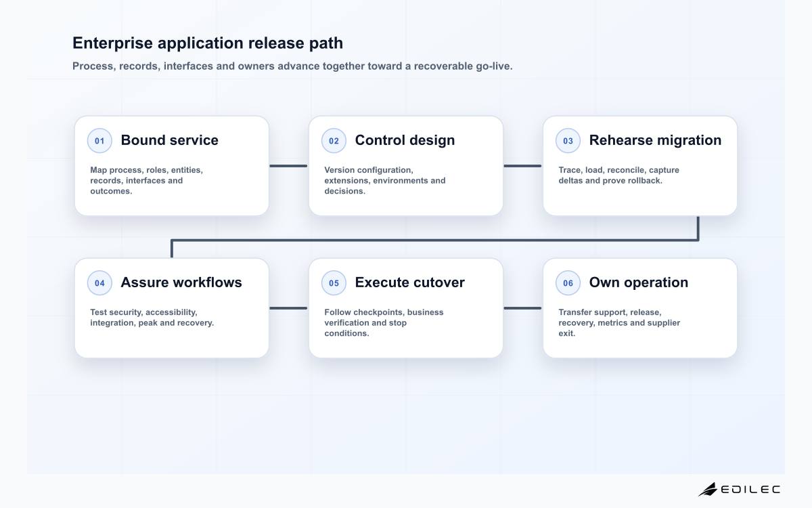Click the 02 step number badge
Screen dimensions: 812x508
pos(334,141)
